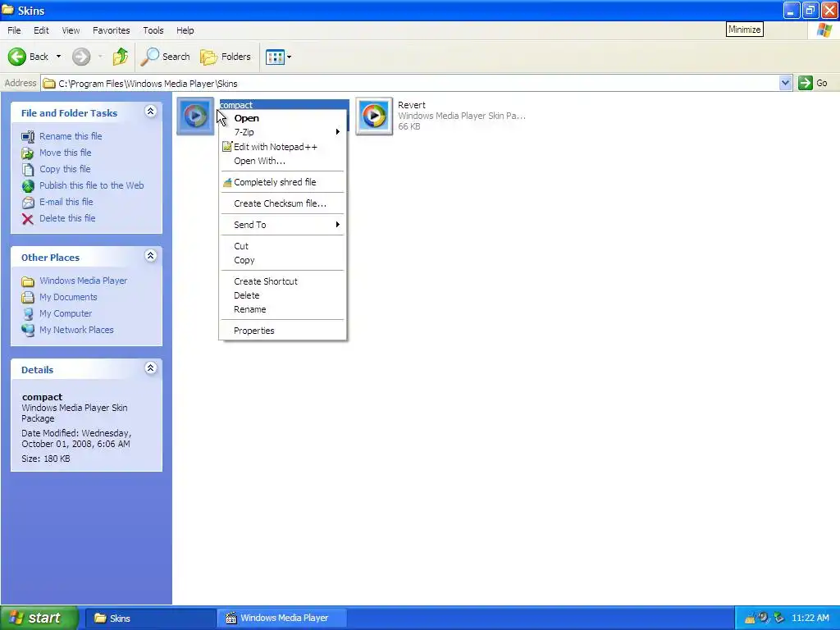Expand the Send To submenu
This screenshot has height=630, width=840.
click(283, 225)
